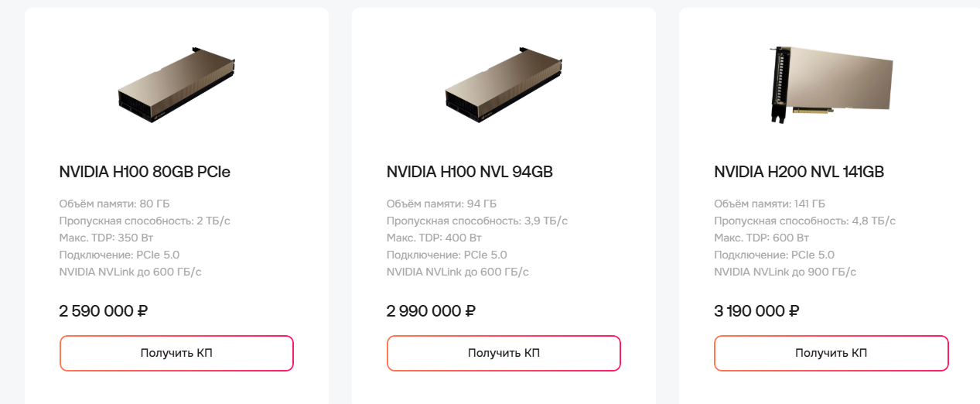Click "Пропускная способность: 2 ТБ/с" spec
Viewport: 980px width, 404px height.
click(145, 221)
